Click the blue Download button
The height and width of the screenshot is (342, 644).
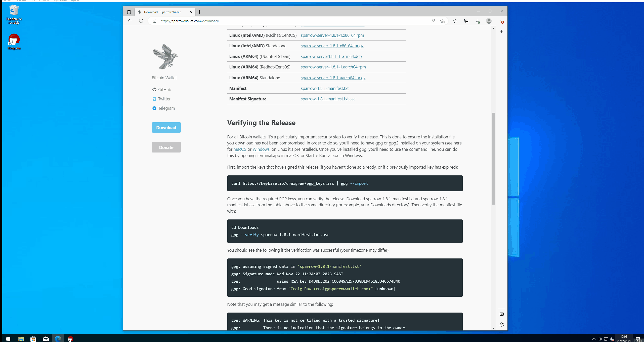tap(166, 127)
